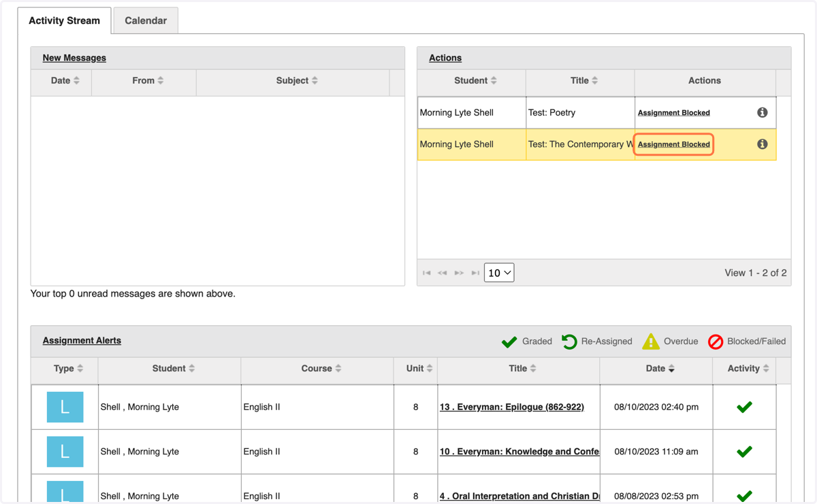Go to next page in Actions pager
This screenshot has height=504, width=817.
459,273
